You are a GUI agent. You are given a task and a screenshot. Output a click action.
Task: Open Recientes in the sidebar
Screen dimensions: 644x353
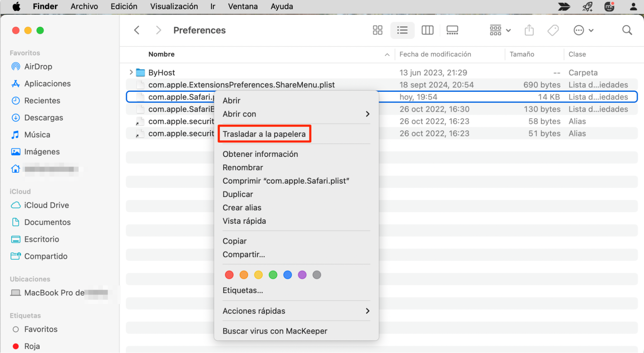pyautogui.click(x=35, y=101)
